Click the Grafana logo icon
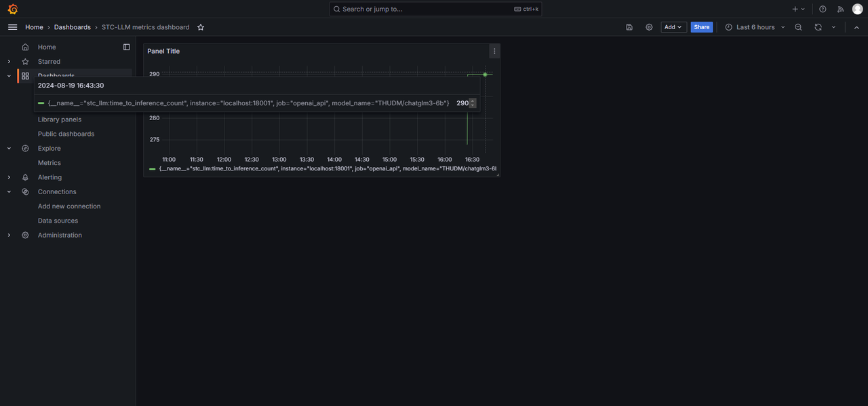868x406 pixels. click(12, 9)
